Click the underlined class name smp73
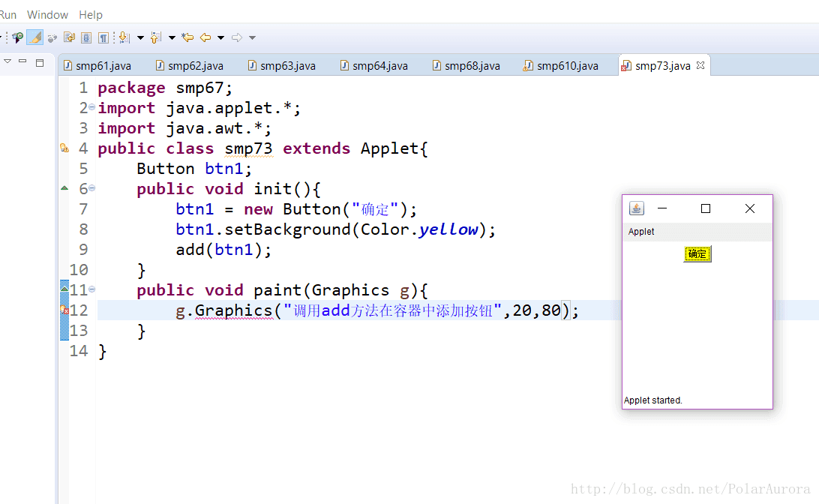The width and height of the screenshot is (819, 504). (x=249, y=148)
